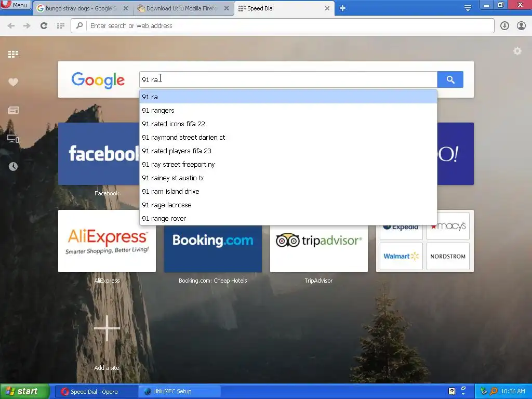Open the Opera Menu button
The image size is (532, 399).
pyautogui.click(x=16, y=5)
